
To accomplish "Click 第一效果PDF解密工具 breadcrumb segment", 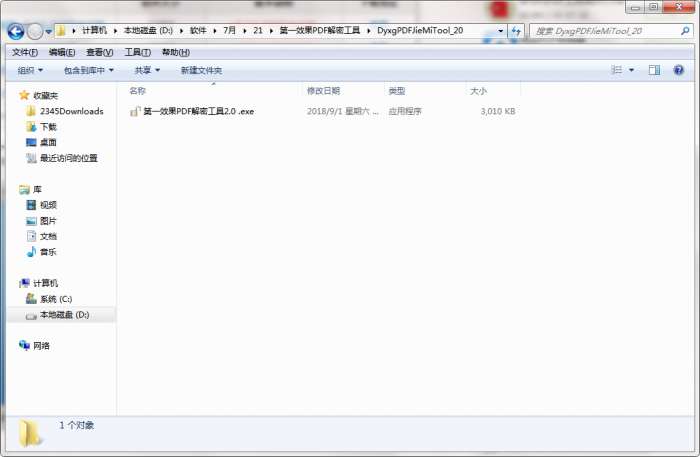I will [320, 30].
